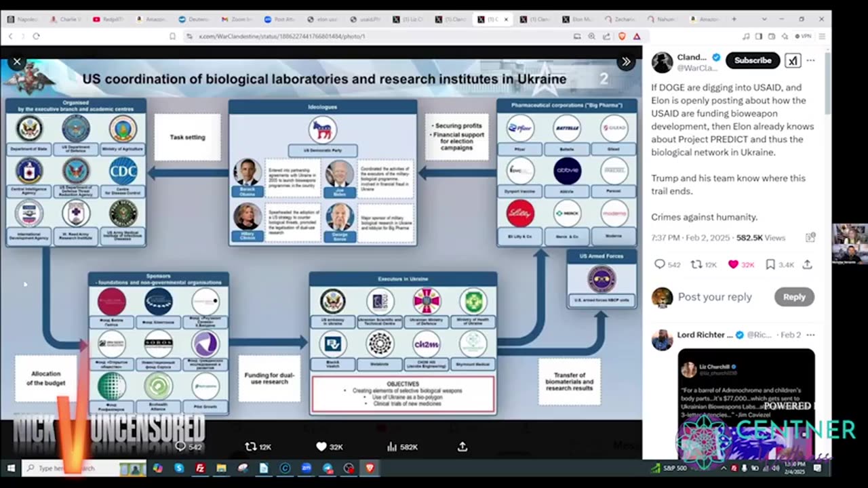Open the post analytics icon beside the Views count
Screen dimensions: 868x488
[810, 238]
